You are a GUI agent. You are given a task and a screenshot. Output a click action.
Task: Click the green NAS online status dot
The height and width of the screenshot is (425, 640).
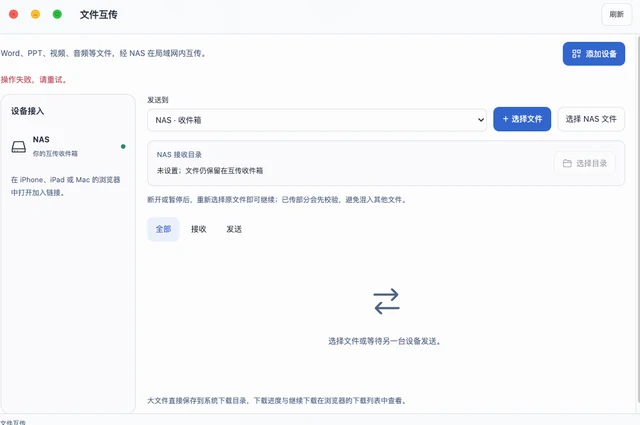[123, 147]
